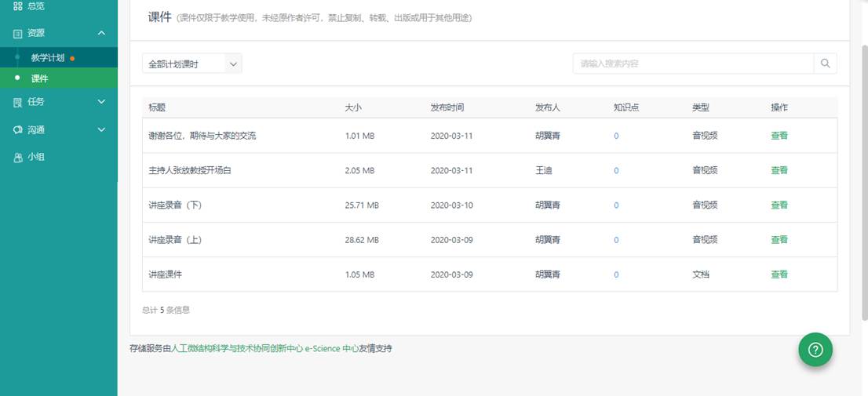Click 查看 for 讲座录音（下）
The height and width of the screenshot is (396, 868).
coord(779,205)
